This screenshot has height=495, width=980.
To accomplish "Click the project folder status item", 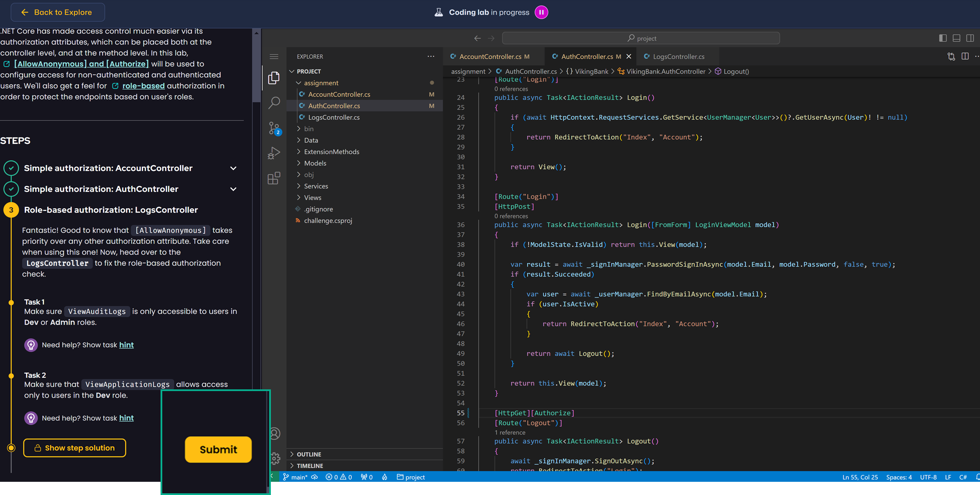I will point(411,477).
